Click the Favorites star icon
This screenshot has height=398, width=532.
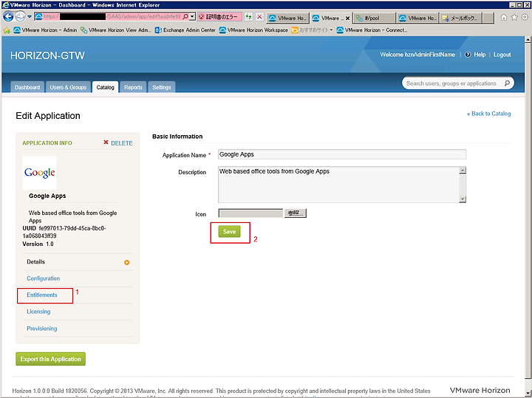tap(514, 17)
